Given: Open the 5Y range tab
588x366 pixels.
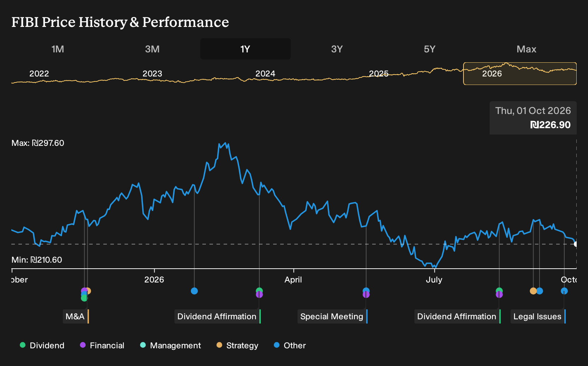Looking at the screenshot, I should (430, 49).
